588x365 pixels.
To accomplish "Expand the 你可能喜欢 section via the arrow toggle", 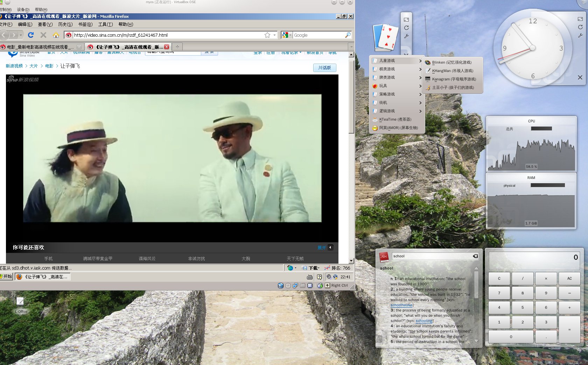I will tap(330, 248).
